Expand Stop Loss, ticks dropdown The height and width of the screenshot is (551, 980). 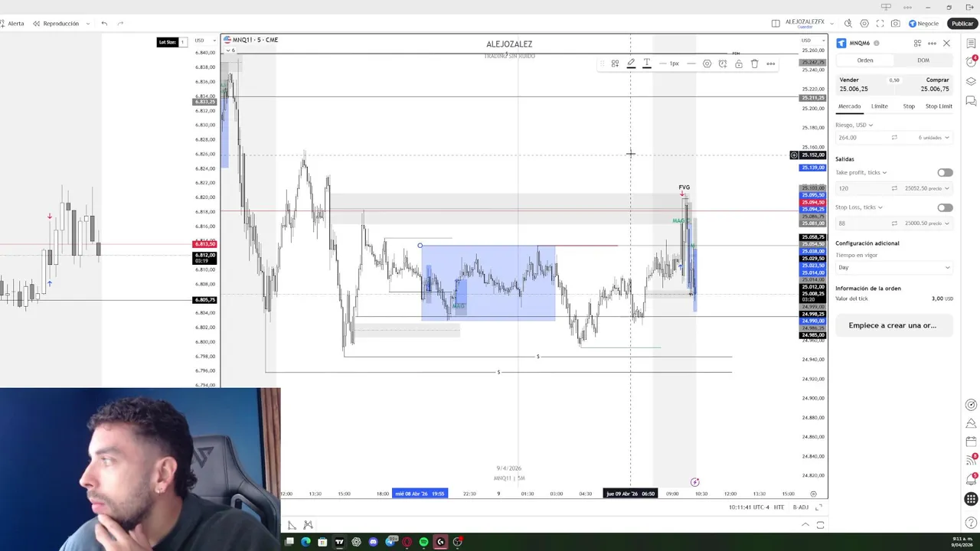(859, 207)
